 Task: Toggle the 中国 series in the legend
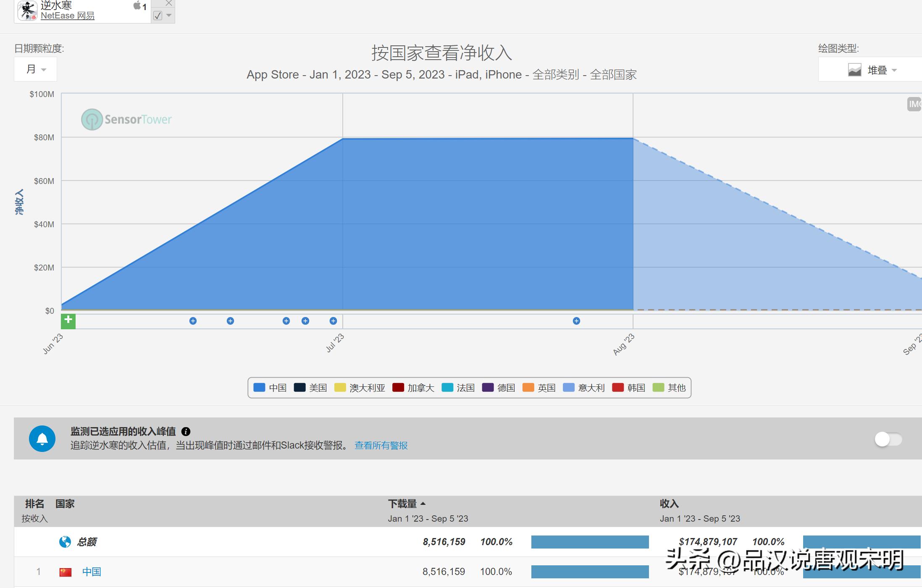pos(270,387)
